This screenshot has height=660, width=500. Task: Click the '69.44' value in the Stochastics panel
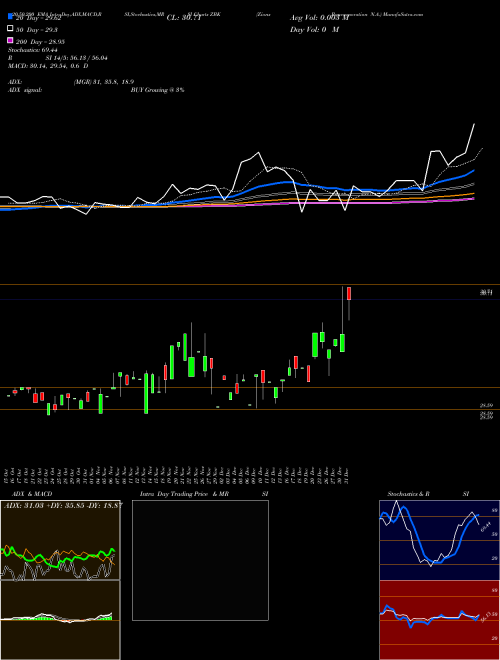(486, 527)
